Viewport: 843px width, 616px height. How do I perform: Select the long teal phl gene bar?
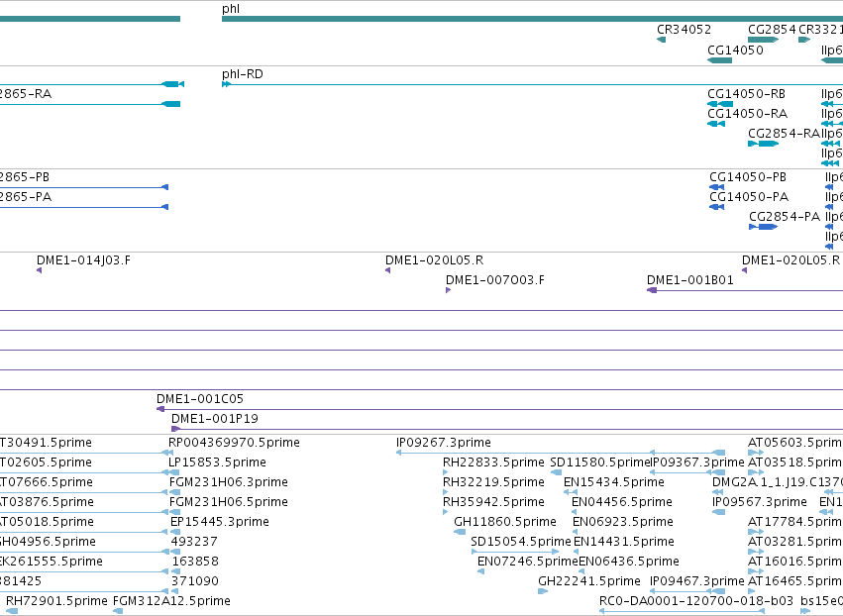click(532, 20)
